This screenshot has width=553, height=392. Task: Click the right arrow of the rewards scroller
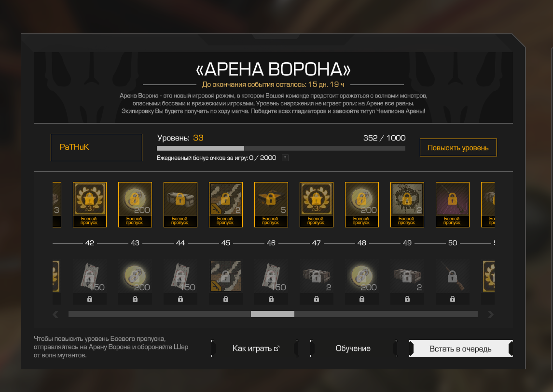tap(491, 314)
